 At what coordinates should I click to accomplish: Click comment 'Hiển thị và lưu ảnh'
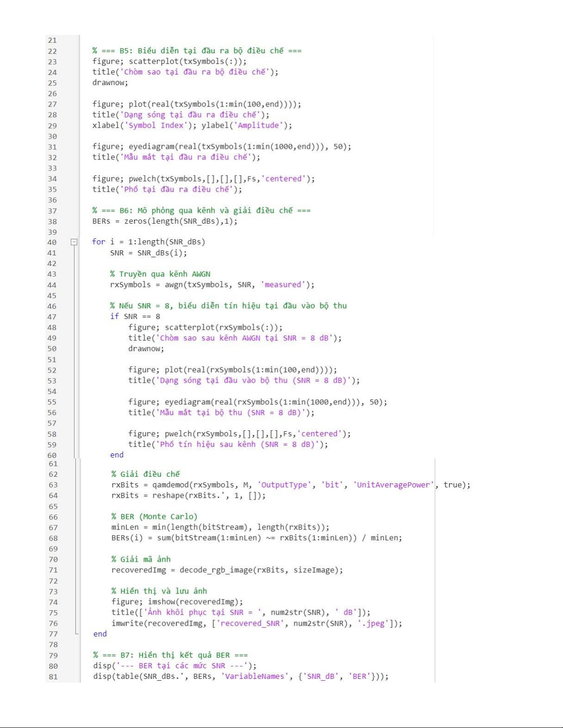[x=159, y=591]
